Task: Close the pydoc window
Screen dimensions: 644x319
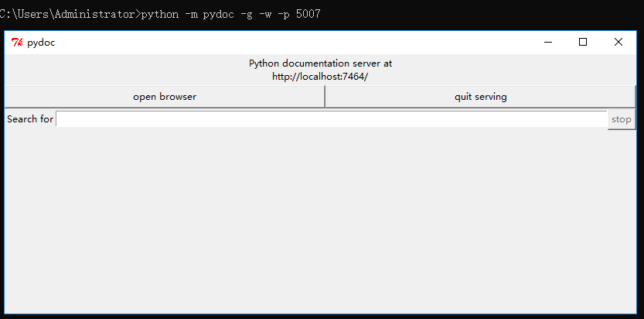Action: pyautogui.click(x=618, y=42)
